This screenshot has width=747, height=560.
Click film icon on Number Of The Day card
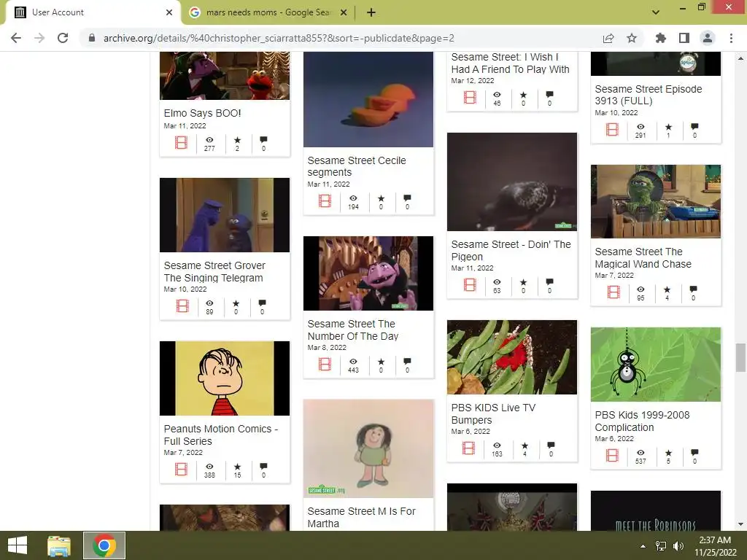[325, 365]
